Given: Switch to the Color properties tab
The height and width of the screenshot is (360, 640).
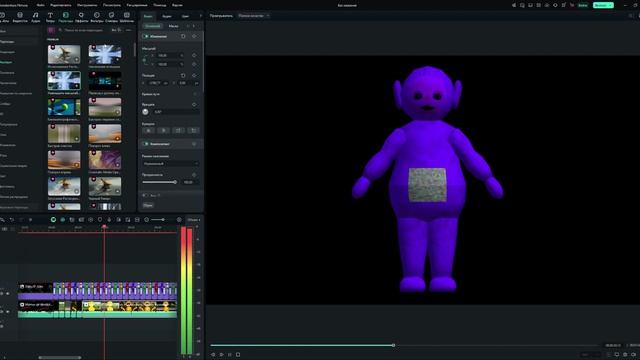Looking at the screenshot, I should (185, 16).
